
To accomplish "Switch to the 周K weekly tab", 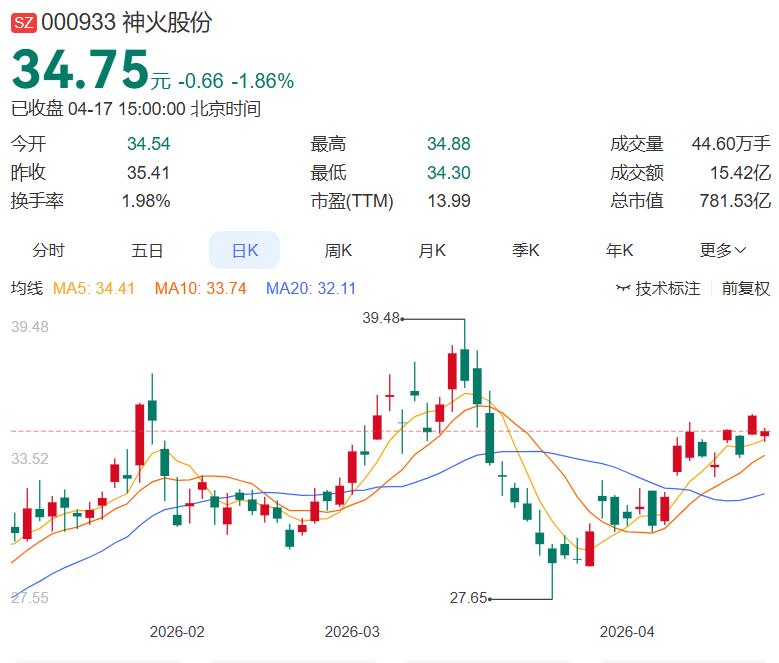I will pos(338,250).
